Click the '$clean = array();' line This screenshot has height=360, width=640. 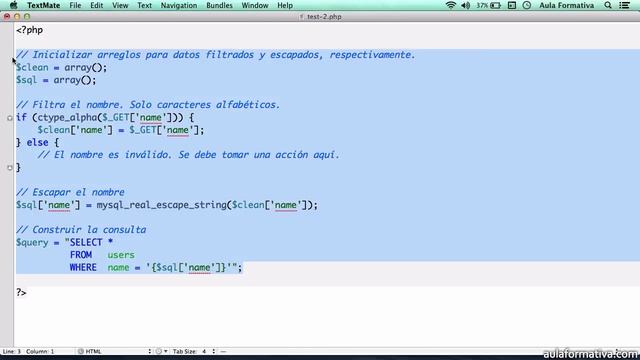62,67
